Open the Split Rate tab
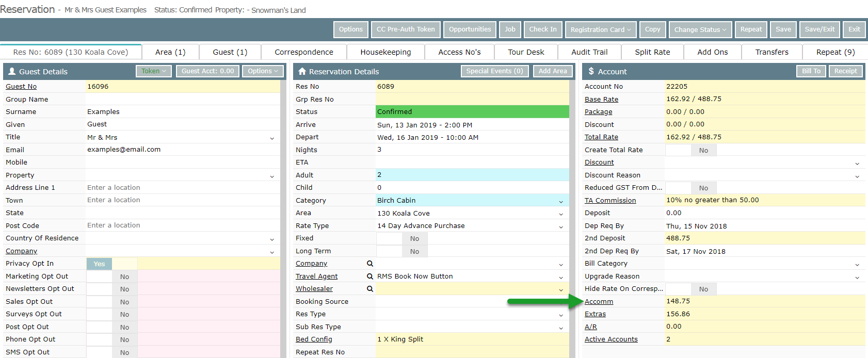The height and width of the screenshot is (358, 868). [x=652, y=52]
